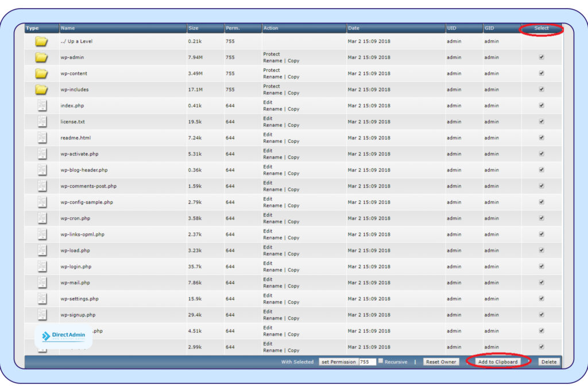Open the wp-admin folder name link
This screenshot has height=392, width=588.
click(72, 57)
